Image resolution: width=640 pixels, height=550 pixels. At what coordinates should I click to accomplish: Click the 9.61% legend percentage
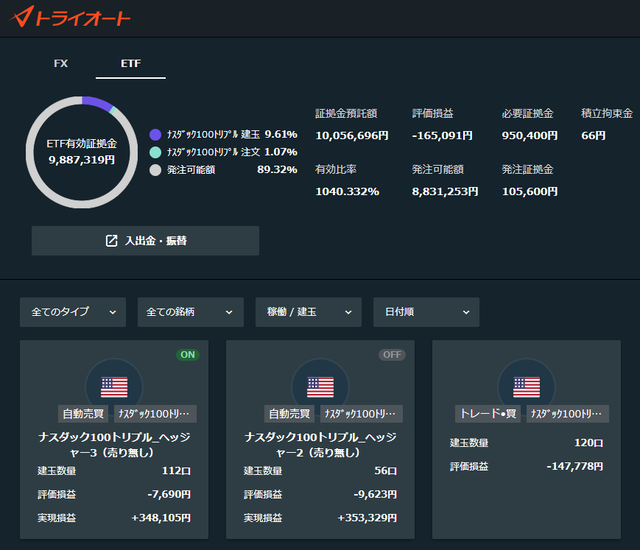tap(281, 134)
